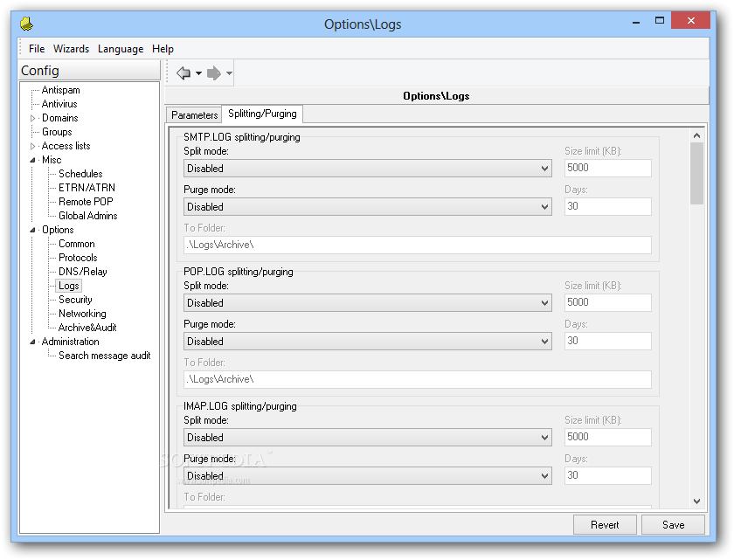Select Access lists in config tree

coord(66,146)
